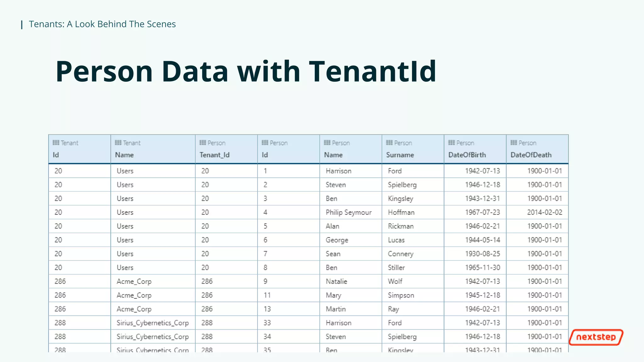
Task: Select the DateOfBirth column header
Action: 475,149
